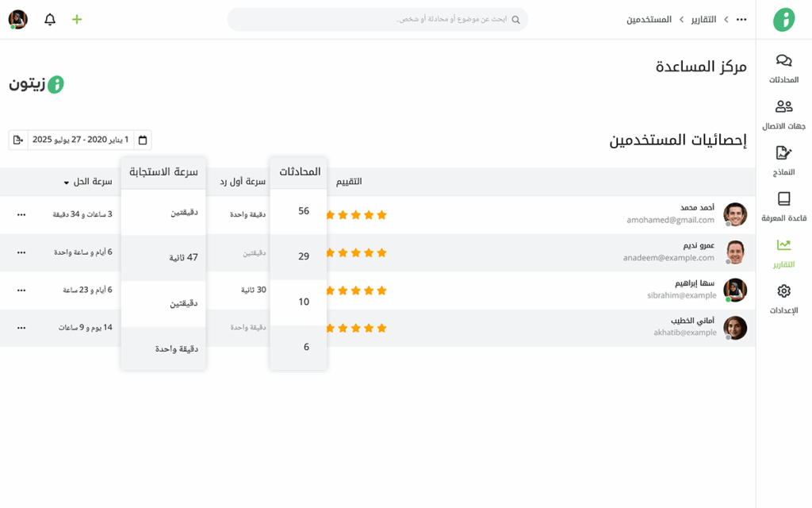Click التقييم column header

click(349, 181)
